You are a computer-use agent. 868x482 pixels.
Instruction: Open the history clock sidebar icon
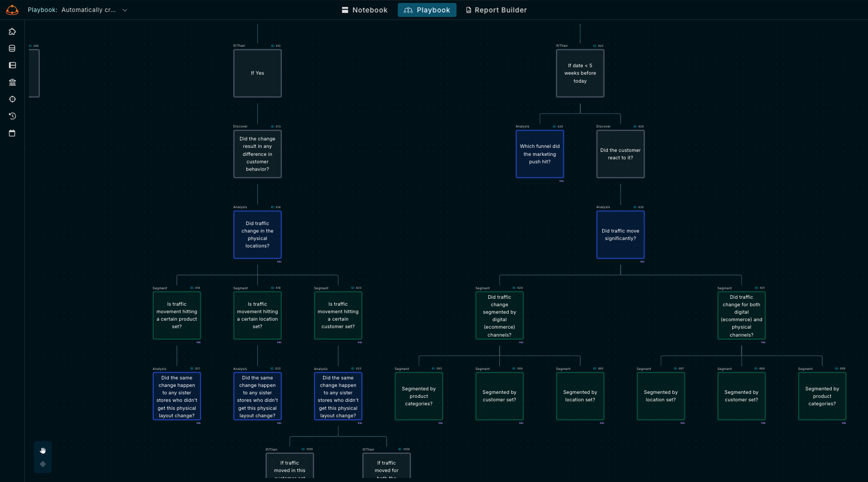12,116
